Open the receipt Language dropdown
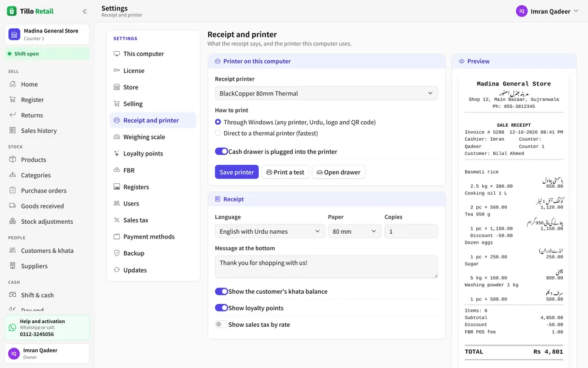This screenshot has height=368, width=588. pos(270,231)
